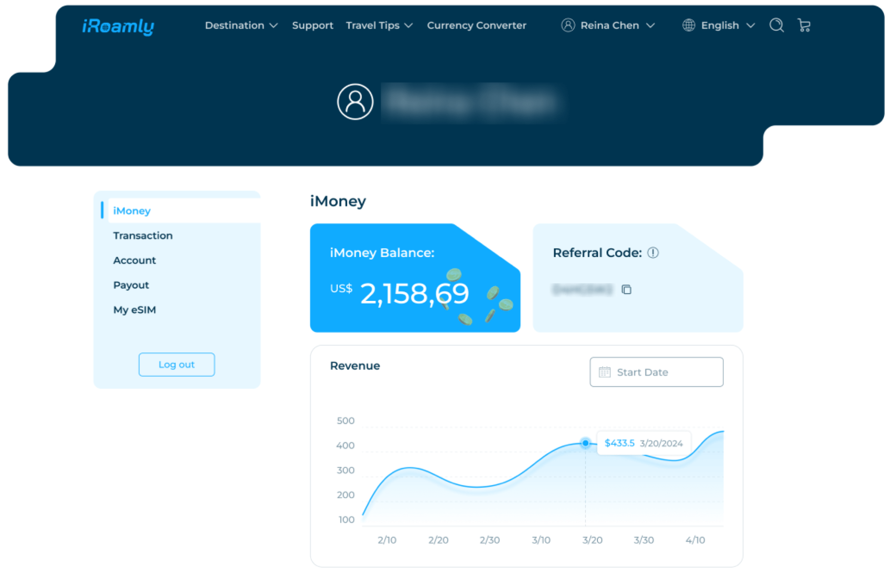Open the Reina Chen account dropdown
Image resolution: width=890 pixels, height=588 pixels.
click(x=608, y=25)
